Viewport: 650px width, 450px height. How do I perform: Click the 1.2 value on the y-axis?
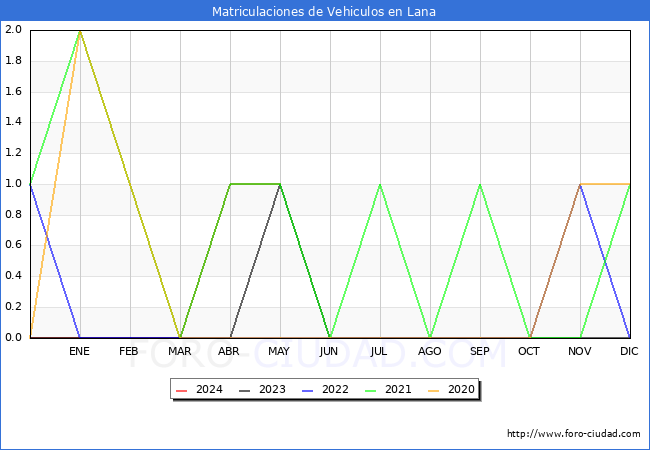(13, 152)
